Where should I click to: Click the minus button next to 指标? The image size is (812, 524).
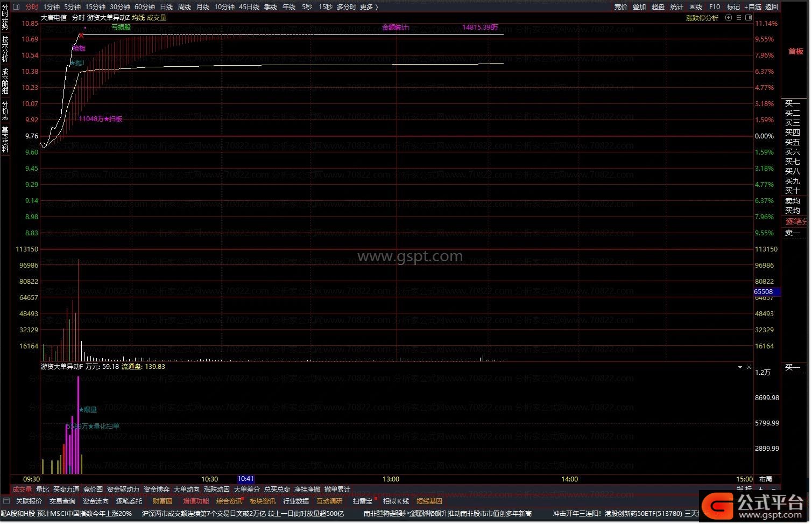point(774,490)
